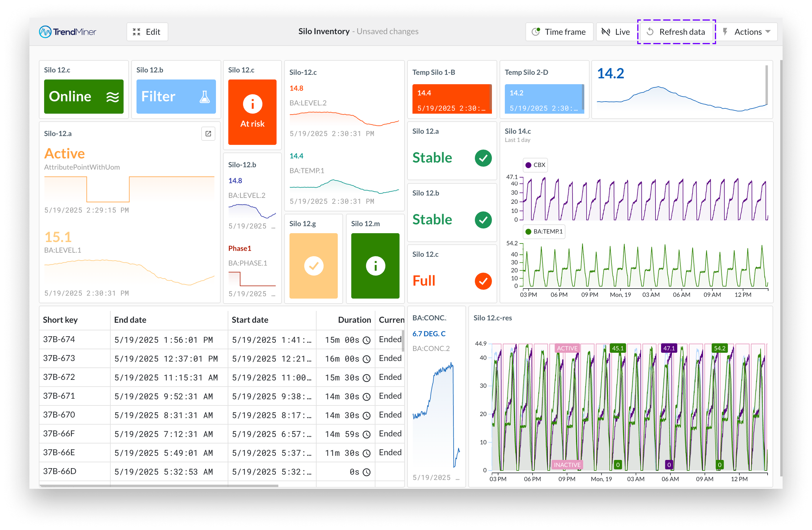Open Silo-12.a in a new window
The image size is (812, 530).
click(209, 133)
